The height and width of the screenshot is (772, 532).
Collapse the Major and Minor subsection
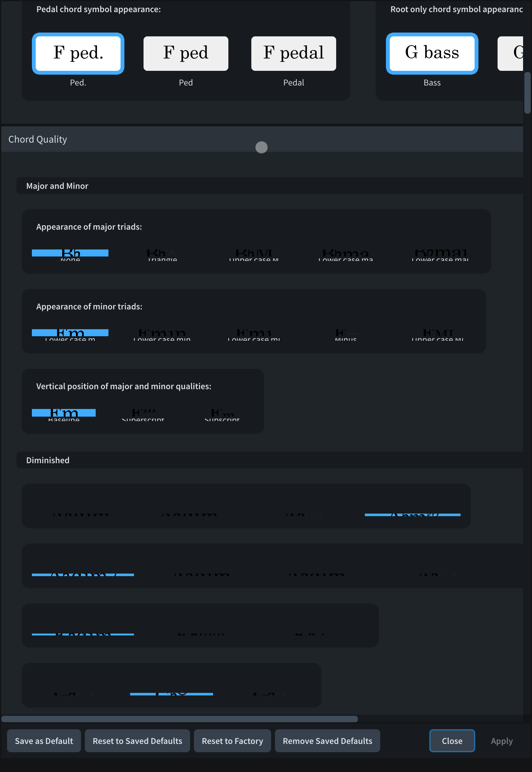click(x=57, y=186)
